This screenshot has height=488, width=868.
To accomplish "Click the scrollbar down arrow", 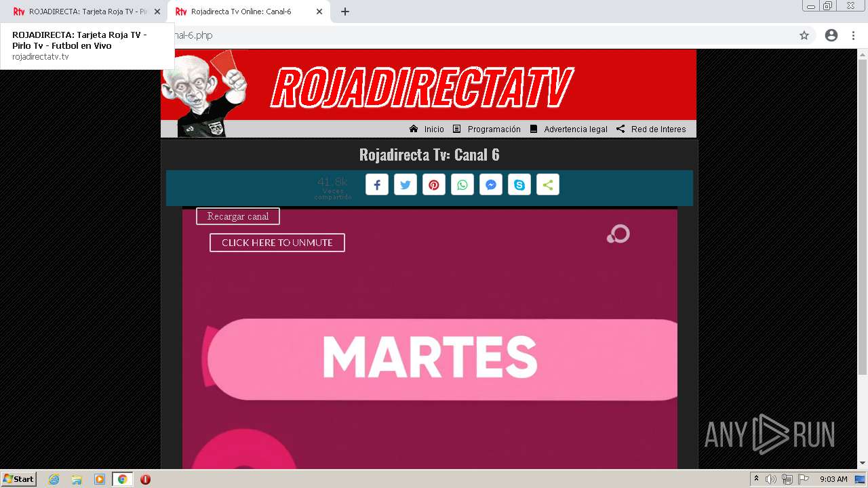I will point(863,464).
